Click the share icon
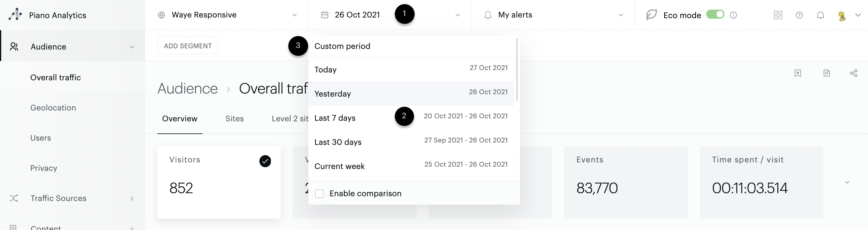The width and height of the screenshot is (868, 230). [853, 73]
